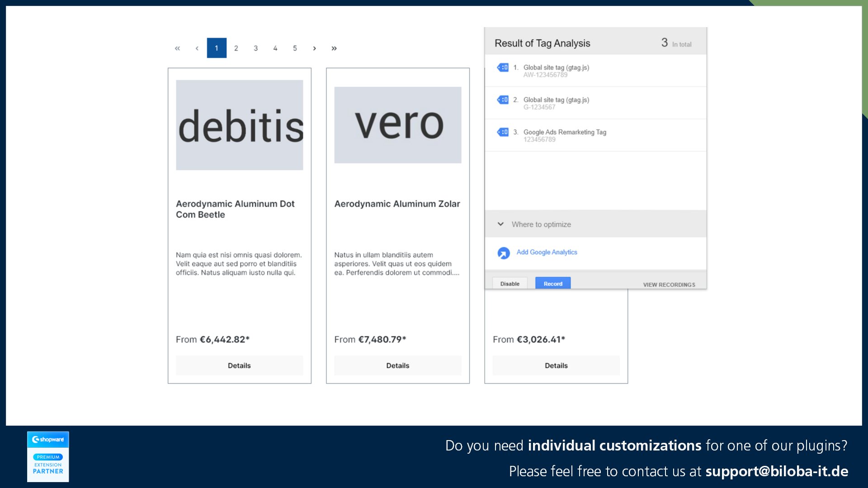Click the Nam quia est nisi description text
The height and width of the screenshot is (488, 868).
point(239,264)
